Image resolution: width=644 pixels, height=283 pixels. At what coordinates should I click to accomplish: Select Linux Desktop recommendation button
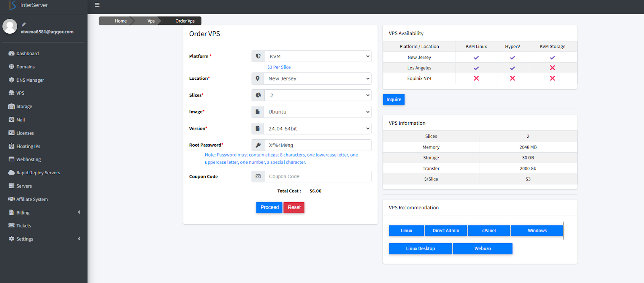click(x=420, y=248)
